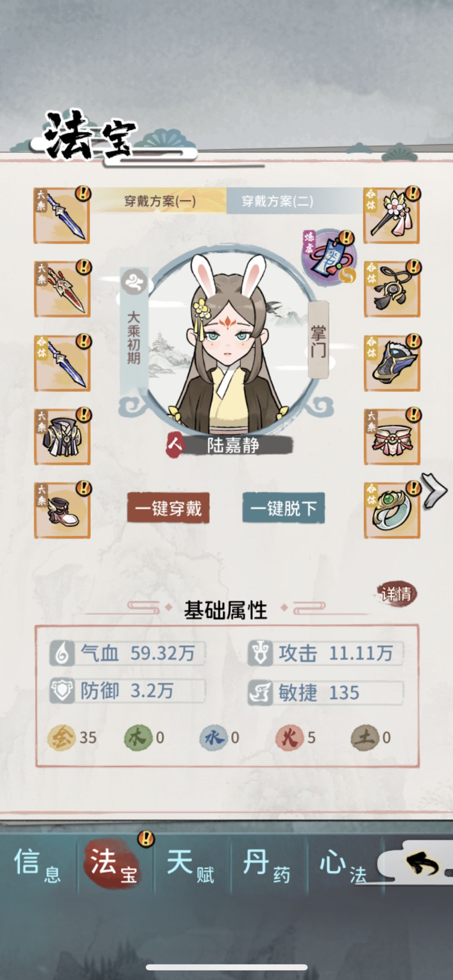The image size is (453, 980).
Task: Open the red spearhead weapon slot
Action: pyautogui.click(x=62, y=290)
